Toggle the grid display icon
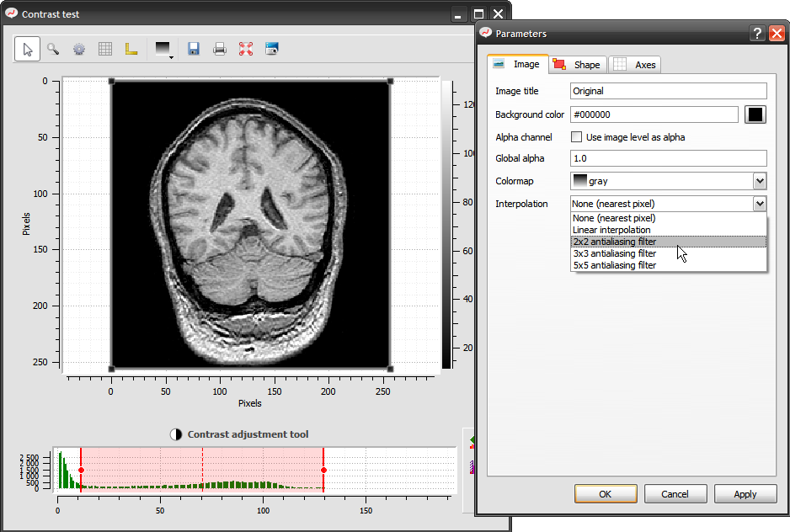Screen dimensions: 790x532 coord(105,49)
